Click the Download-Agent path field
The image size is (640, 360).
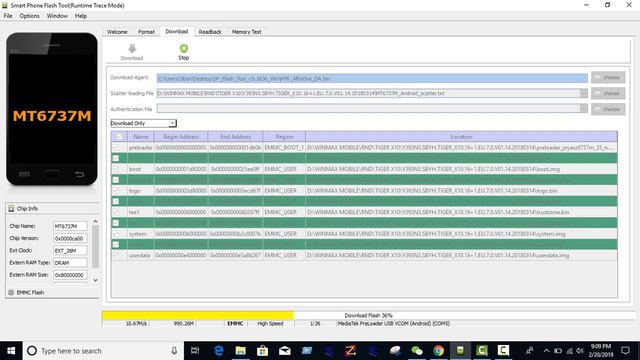click(372, 78)
